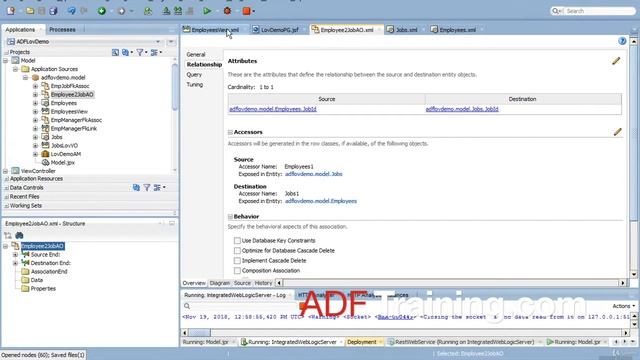Screen dimensions: 640x360
Task: Switch to the Employees.xml editor tab
Action: [457, 30]
